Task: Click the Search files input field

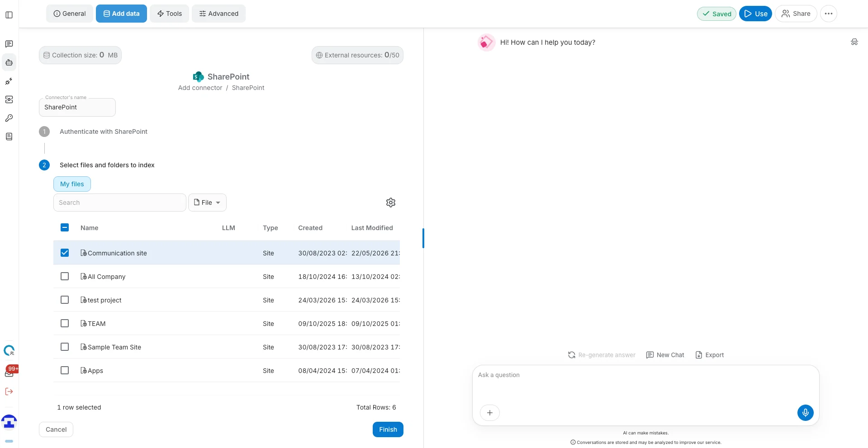Action: pos(120,203)
